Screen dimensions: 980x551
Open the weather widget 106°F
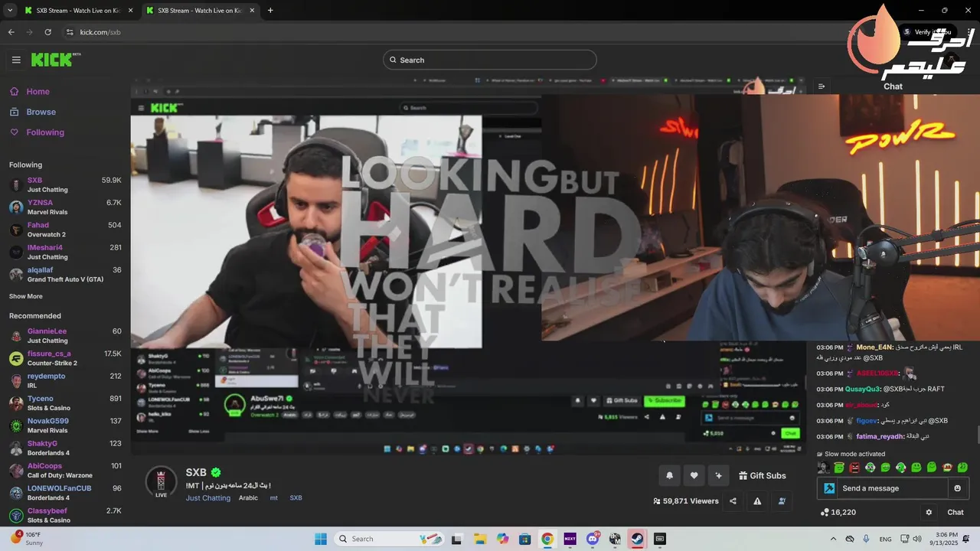coord(27,539)
